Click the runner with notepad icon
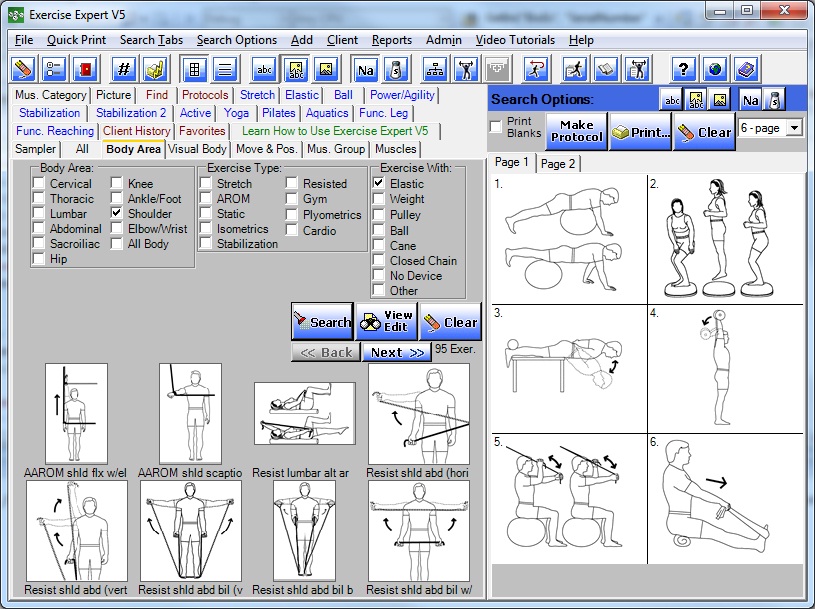 575,69
